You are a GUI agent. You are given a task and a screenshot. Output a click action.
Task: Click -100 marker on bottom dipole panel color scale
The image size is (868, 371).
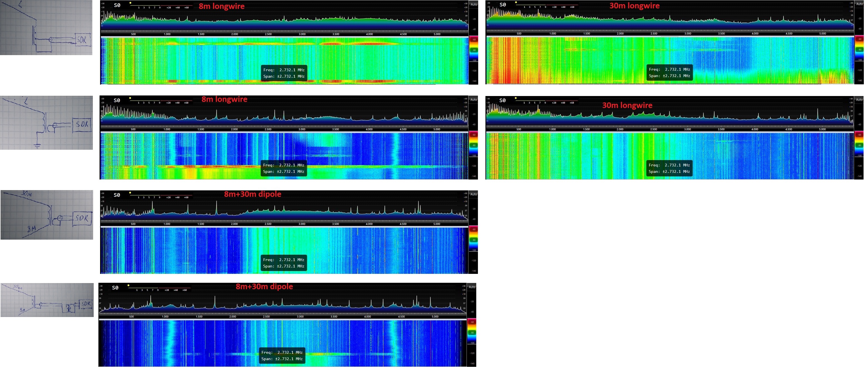tap(472, 343)
